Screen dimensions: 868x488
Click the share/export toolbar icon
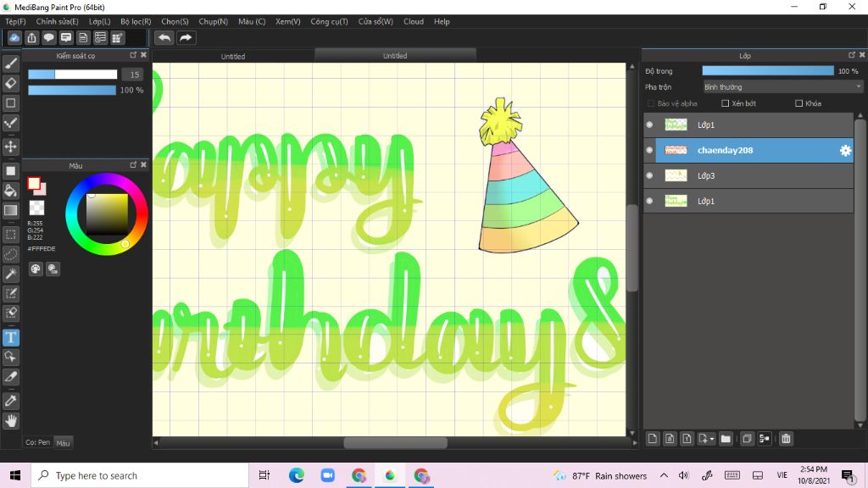point(31,37)
